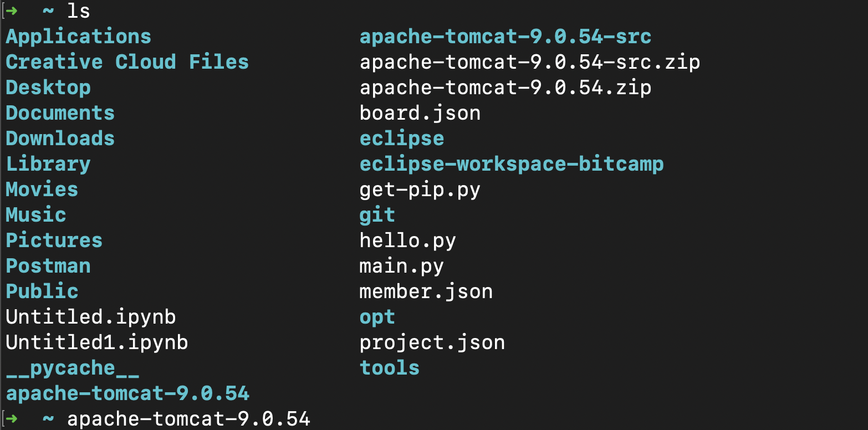868x430 pixels.
Task: Click the git directory entry
Action: click(377, 215)
